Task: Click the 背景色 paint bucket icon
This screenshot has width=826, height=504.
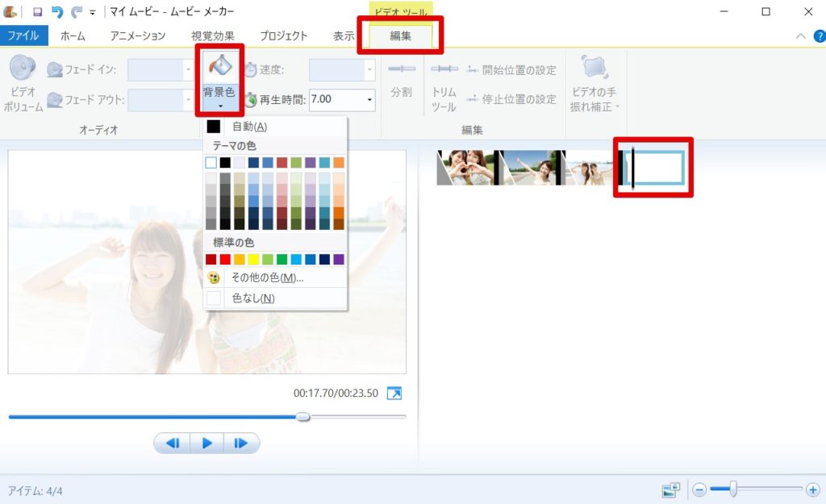Action: (219, 67)
